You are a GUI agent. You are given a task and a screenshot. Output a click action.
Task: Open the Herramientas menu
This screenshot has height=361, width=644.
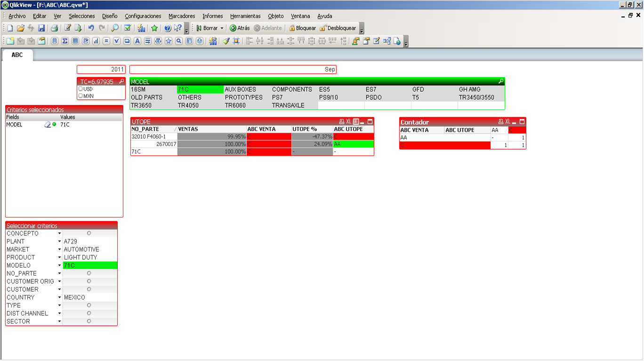click(x=245, y=16)
